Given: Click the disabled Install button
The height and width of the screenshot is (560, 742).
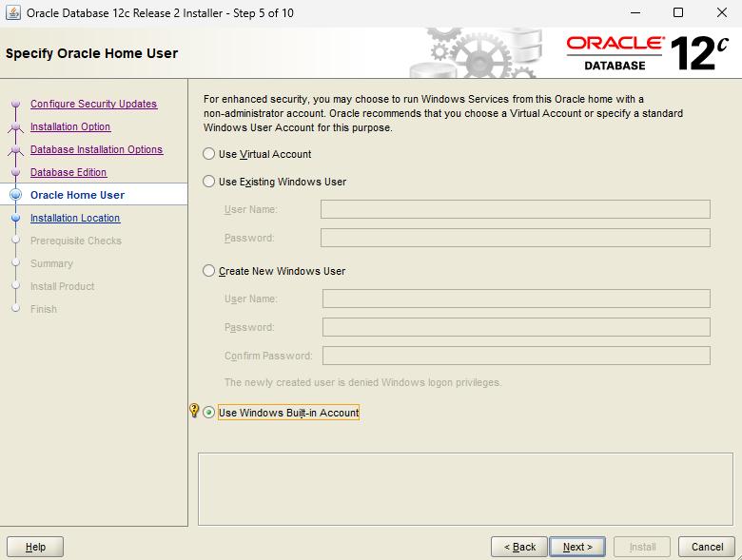Looking at the screenshot, I should 642,547.
